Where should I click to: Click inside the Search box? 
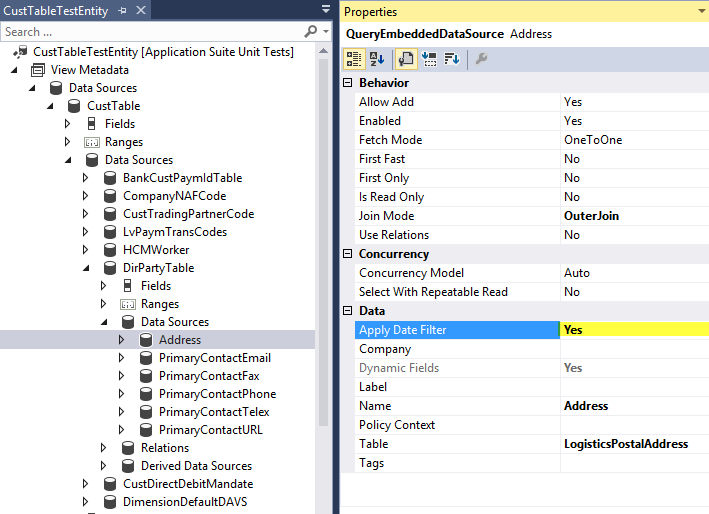coord(150,32)
